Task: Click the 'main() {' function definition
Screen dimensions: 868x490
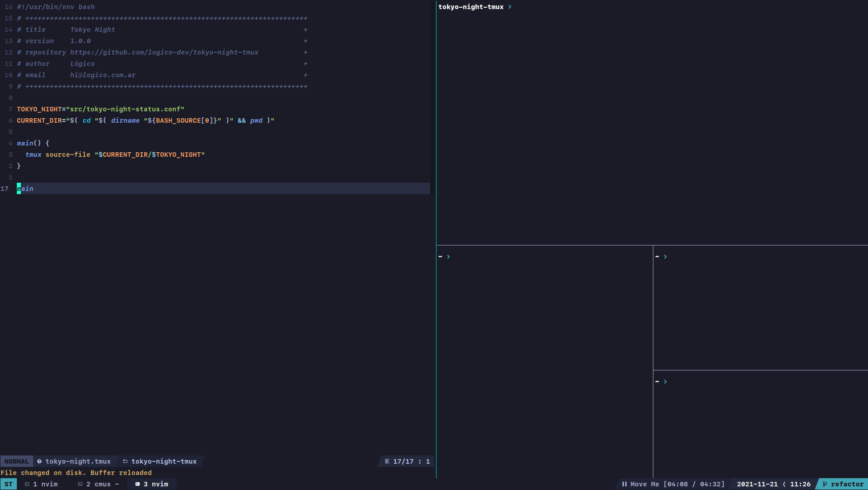Action: [33, 143]
